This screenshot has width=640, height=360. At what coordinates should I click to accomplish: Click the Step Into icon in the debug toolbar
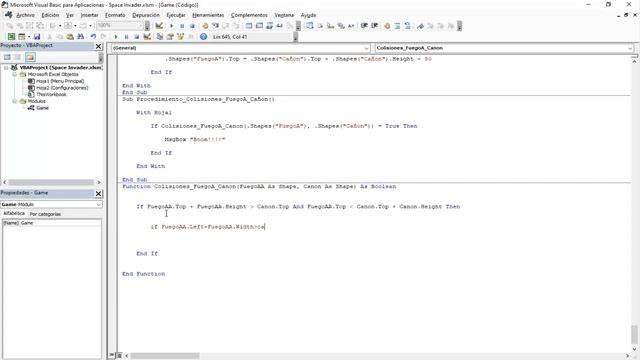coord(215,26)
